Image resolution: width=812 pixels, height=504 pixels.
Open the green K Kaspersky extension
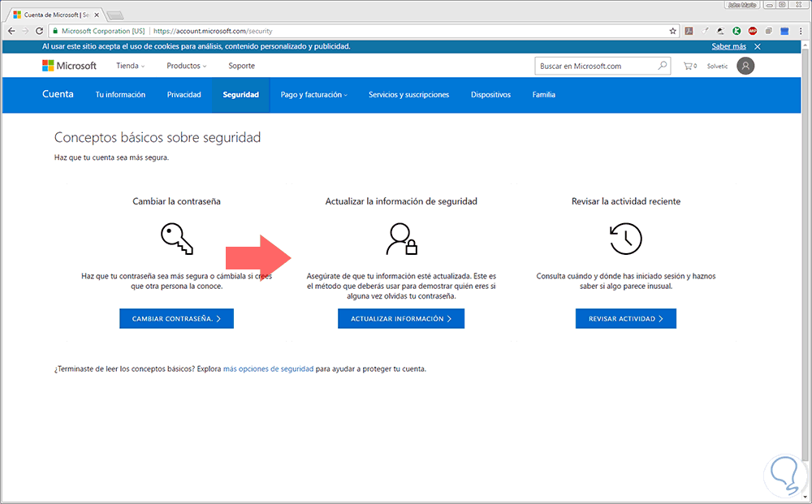tap(736, 31)
